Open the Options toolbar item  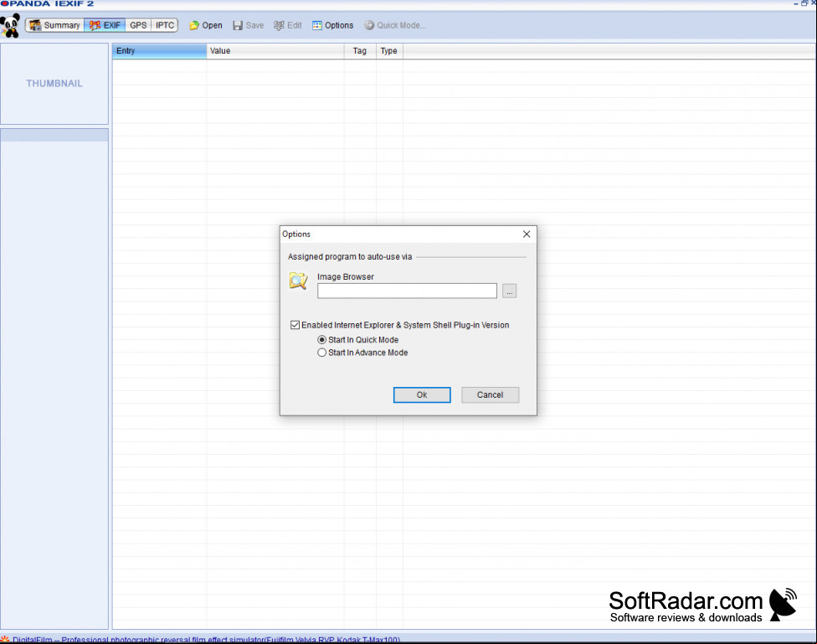click(x=332, y=25)
